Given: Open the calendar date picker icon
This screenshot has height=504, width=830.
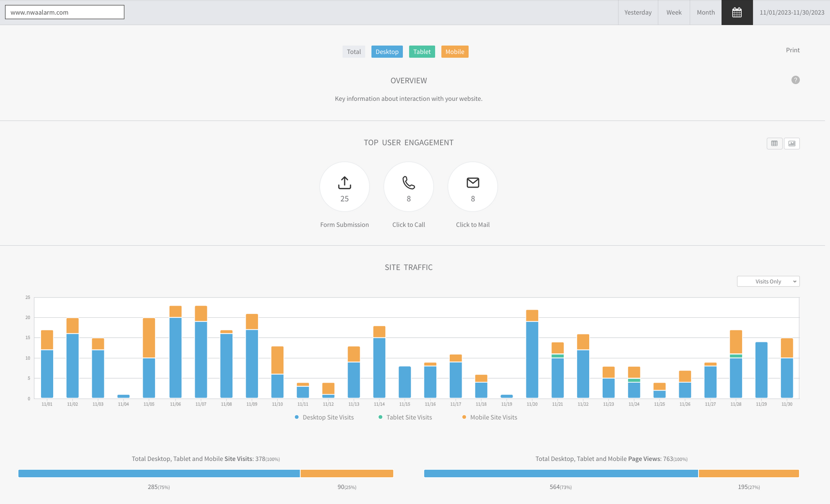Looking at the screenshot, I should (x=737, y=13).
